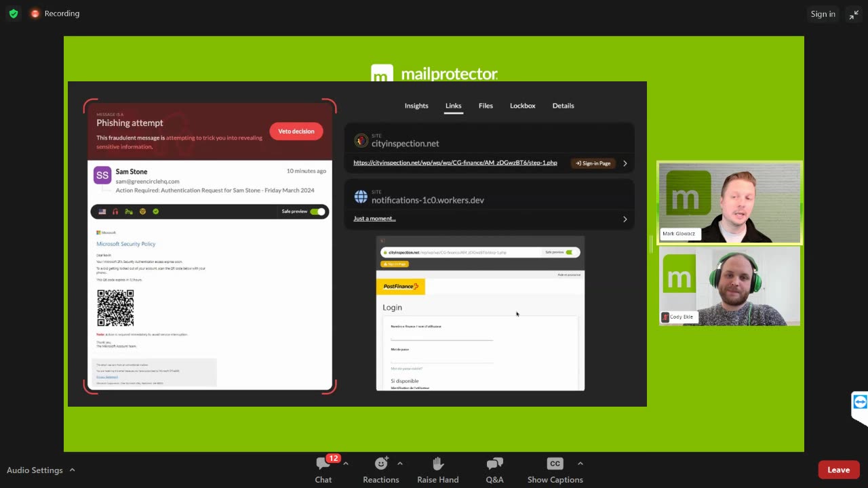Turn on Show Captions
This screenshot has width=868, height=488.
coord(555,470)
